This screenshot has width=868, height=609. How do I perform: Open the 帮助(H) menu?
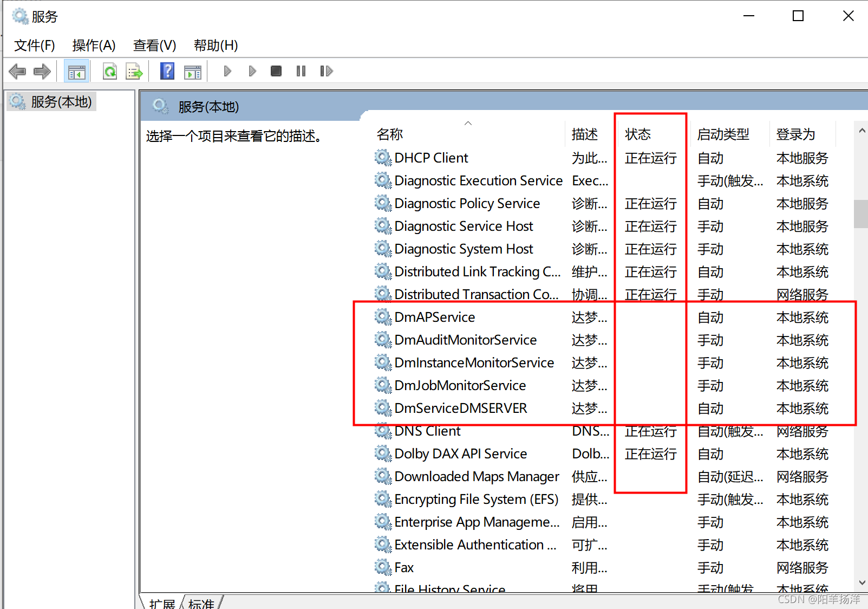click(216, 46)
